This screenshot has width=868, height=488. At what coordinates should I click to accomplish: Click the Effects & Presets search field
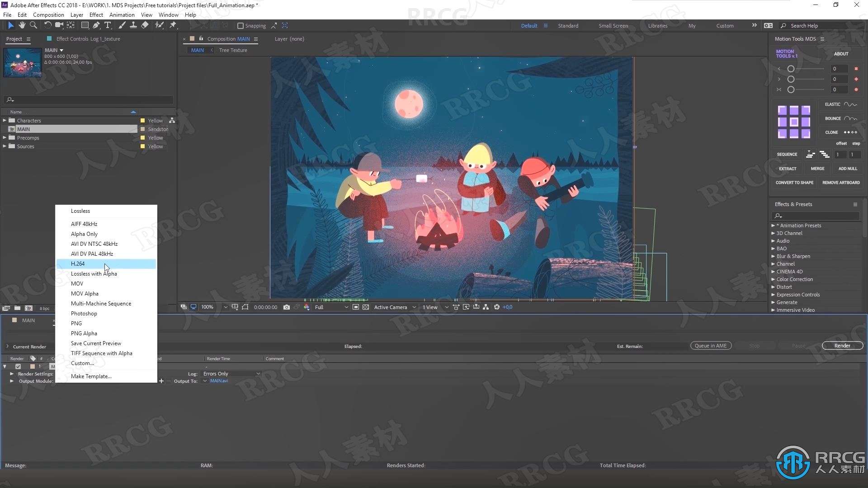(816, 216)
